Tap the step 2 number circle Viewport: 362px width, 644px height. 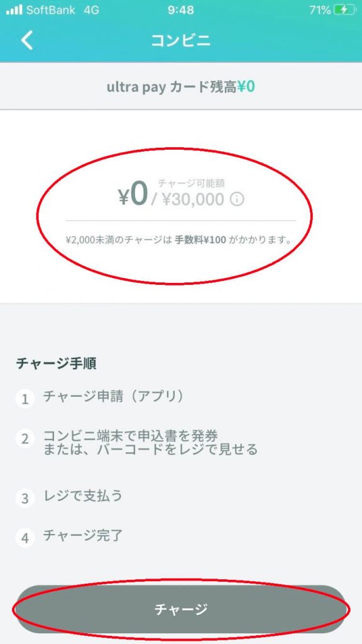(25, 439)
